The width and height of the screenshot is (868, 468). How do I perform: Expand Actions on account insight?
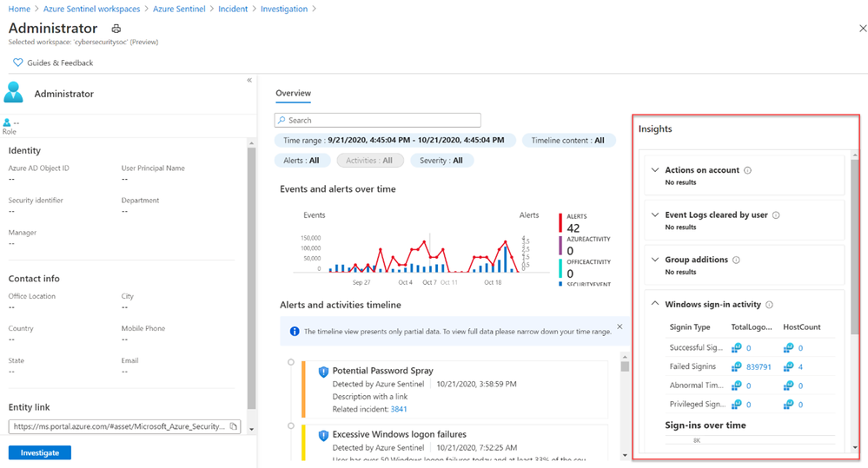tap(655, 170)
